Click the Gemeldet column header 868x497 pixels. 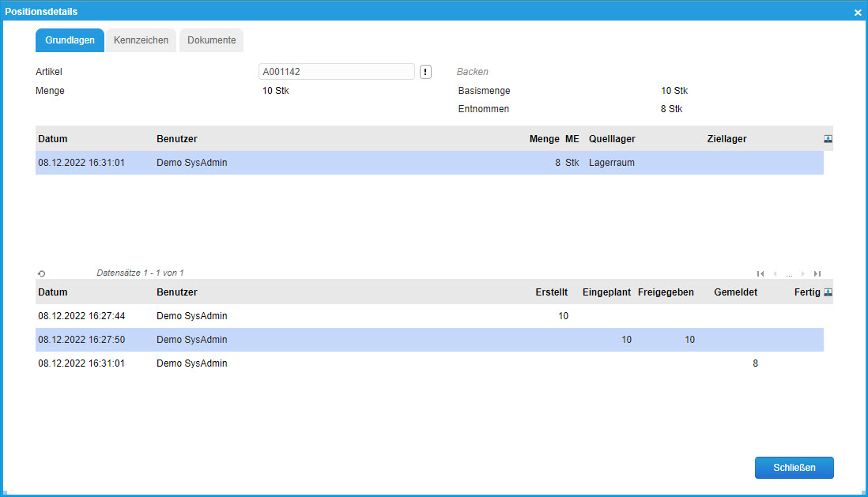pos(735,292)
